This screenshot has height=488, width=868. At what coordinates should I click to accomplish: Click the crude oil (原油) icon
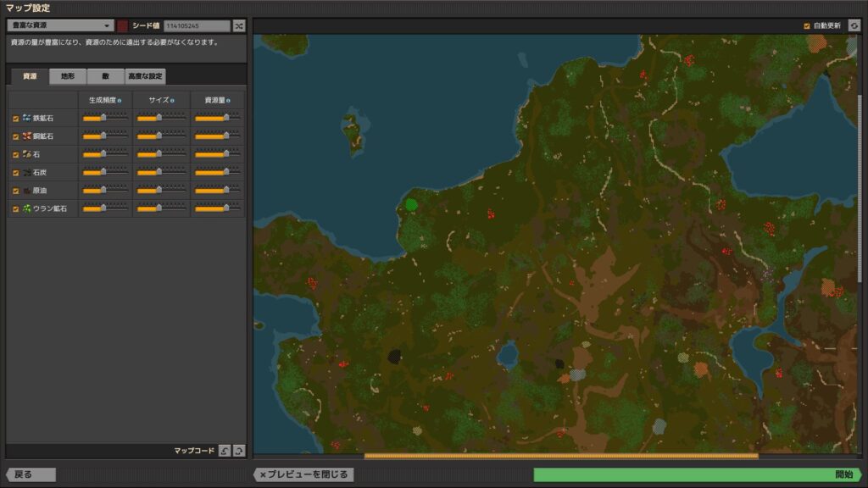pyautogui.click(x=26, y=191)
